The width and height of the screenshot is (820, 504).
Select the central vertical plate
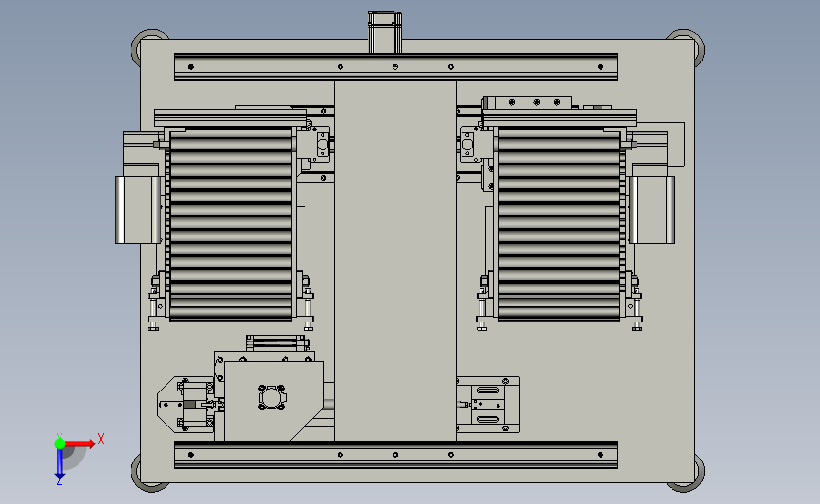point(394,261)
